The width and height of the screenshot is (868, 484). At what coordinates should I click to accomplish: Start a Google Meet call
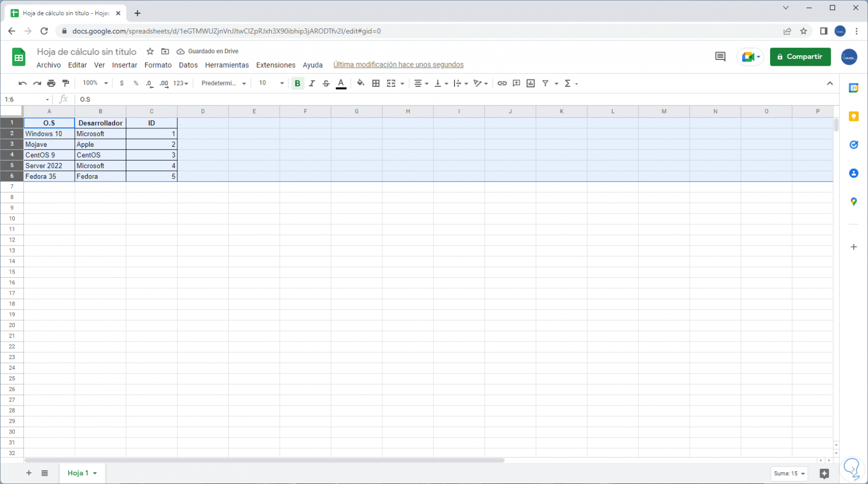(750, 57)
